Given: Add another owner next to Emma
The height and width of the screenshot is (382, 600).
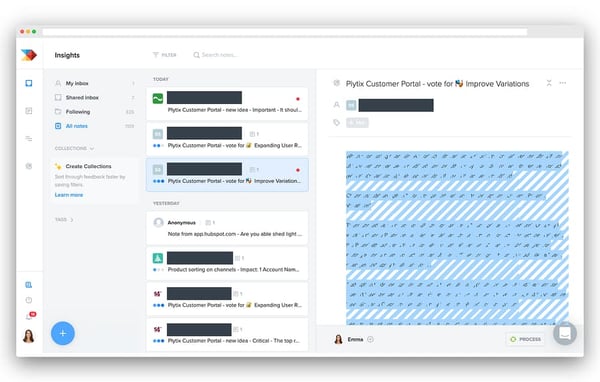Looking at the screenshot, I should [x=370, y=339].
